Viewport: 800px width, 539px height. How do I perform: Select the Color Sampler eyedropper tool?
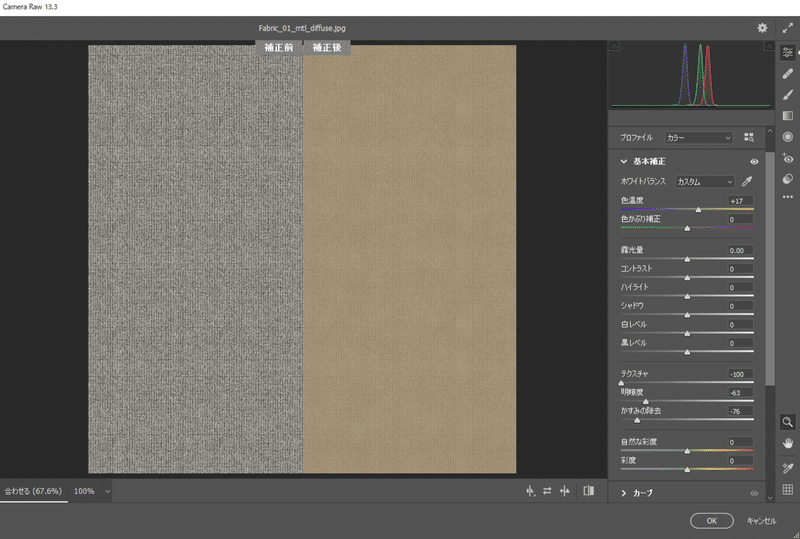pos(788,468)
